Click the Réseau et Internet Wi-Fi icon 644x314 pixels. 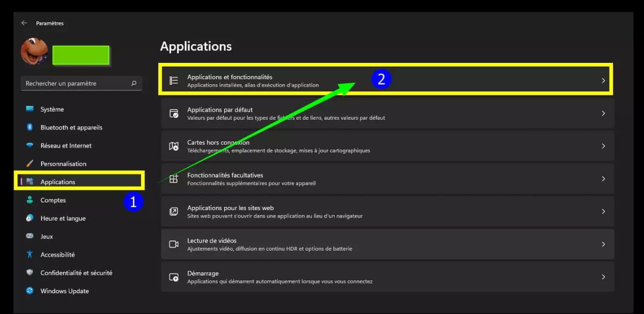(x=30, y=146)
